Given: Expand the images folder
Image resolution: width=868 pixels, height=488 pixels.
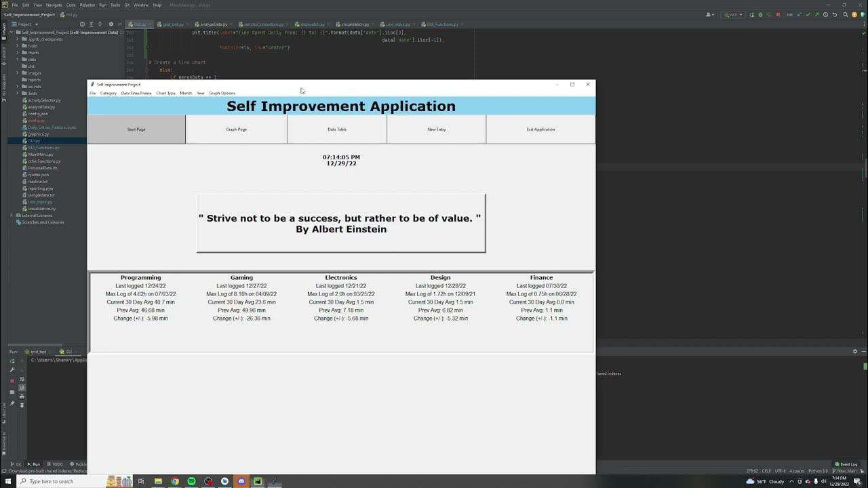Looking at the screenshot, I should tap(18, 73).
